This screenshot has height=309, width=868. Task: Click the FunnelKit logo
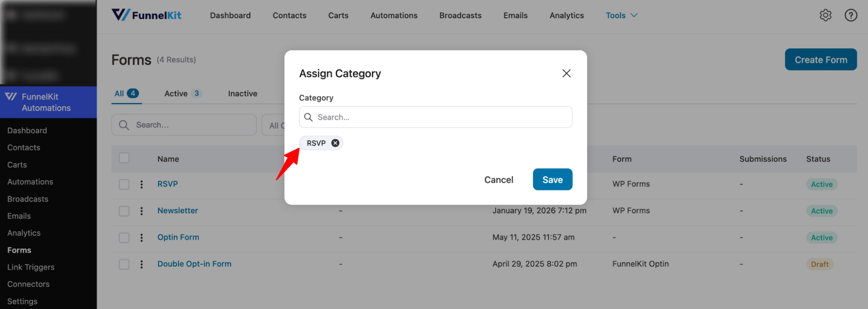tap(146, 14)
